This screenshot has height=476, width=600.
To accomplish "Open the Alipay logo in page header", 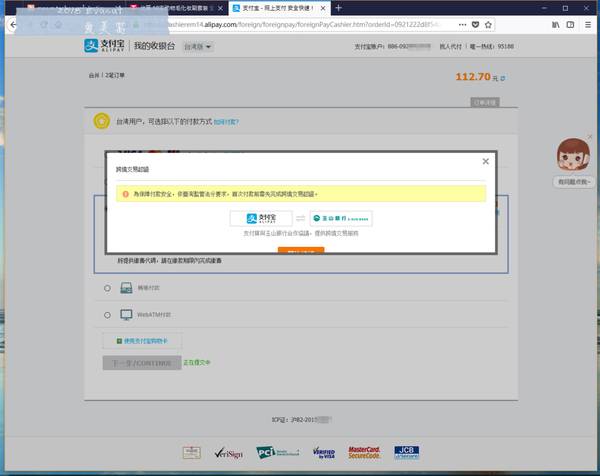I will (104, 46).
